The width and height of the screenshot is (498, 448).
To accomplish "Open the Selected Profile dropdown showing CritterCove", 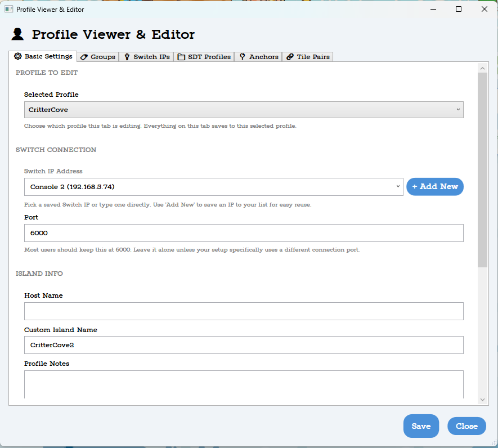I will click(x=243, y=109).
